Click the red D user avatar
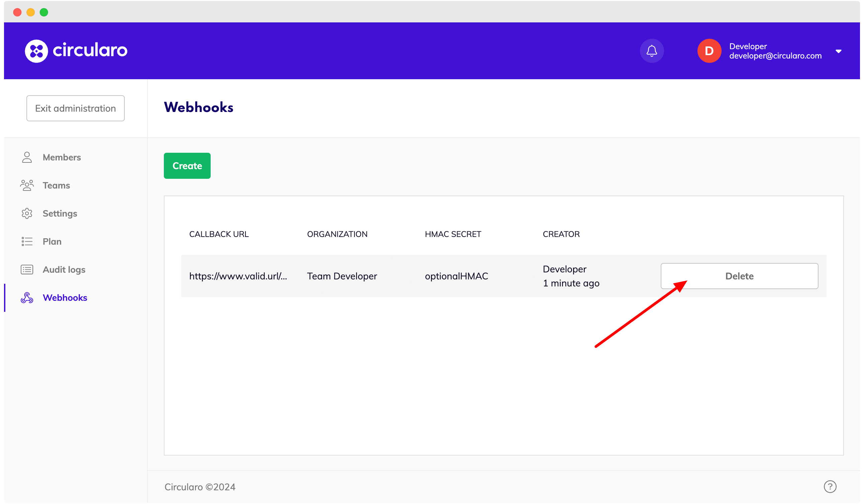Viewport: 864px width, 504px height. (709, 51)
